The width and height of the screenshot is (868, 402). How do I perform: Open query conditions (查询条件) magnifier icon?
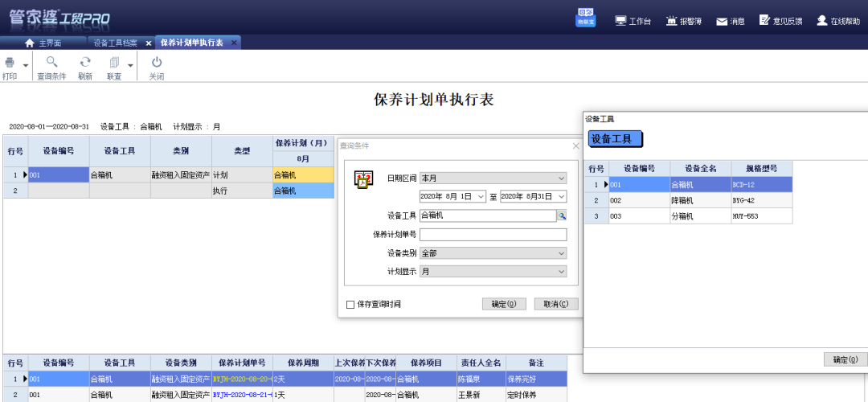pos(51,63)
